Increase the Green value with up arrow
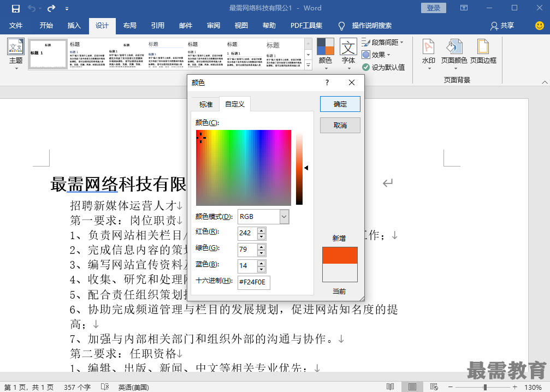The width and height of the screenshot is (550, 392). click(x=261, y=246)
